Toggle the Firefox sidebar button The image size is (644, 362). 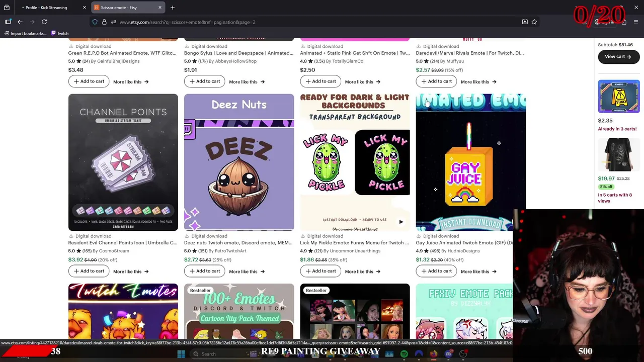pyautogui.click(x=8, y=22)
